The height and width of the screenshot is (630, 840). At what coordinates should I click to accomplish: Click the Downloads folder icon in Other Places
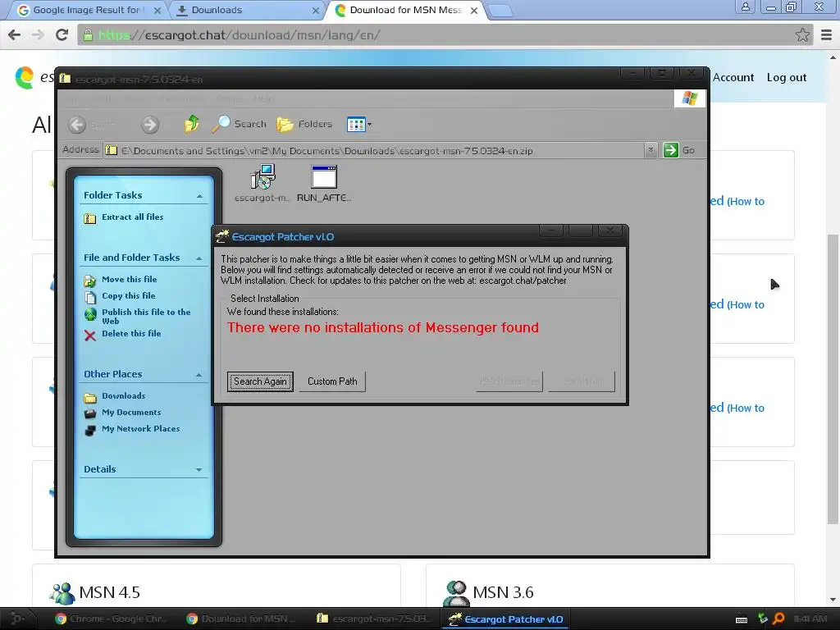pos(90,398)
